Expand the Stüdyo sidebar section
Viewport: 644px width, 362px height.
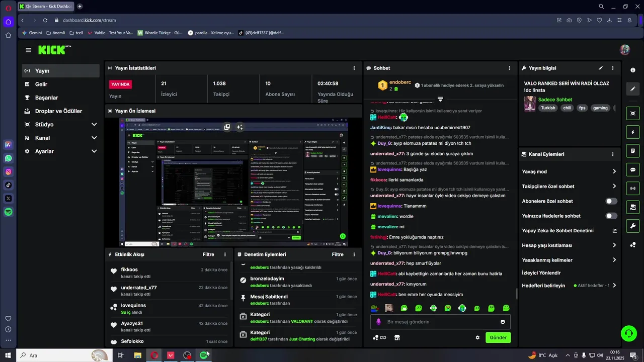tap(94, 124)
